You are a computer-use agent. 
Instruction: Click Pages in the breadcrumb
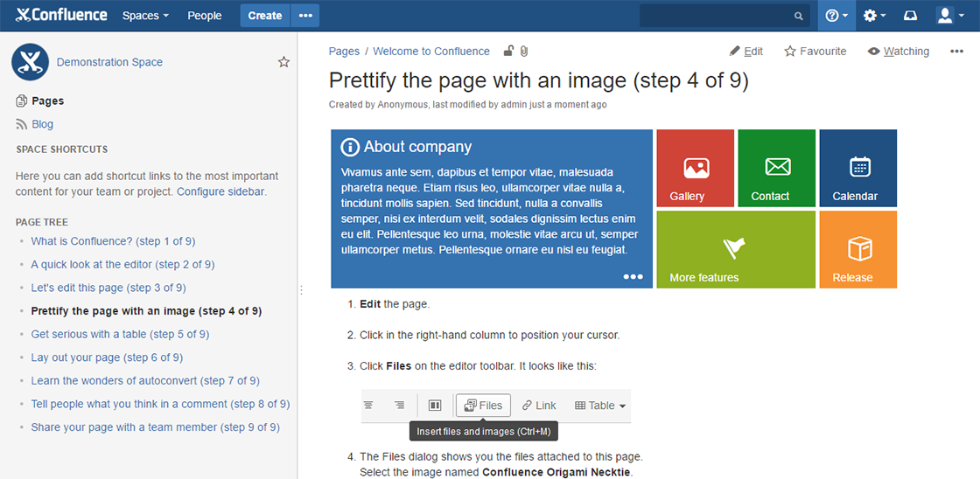pos(345,52)
